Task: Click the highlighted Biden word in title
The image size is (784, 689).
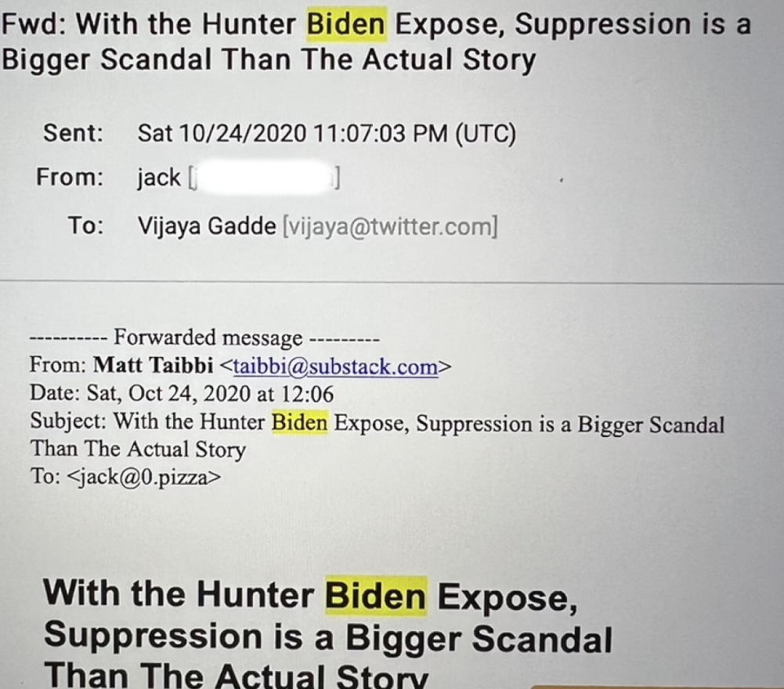Action: pyautogui.click(x=346, y=24)
